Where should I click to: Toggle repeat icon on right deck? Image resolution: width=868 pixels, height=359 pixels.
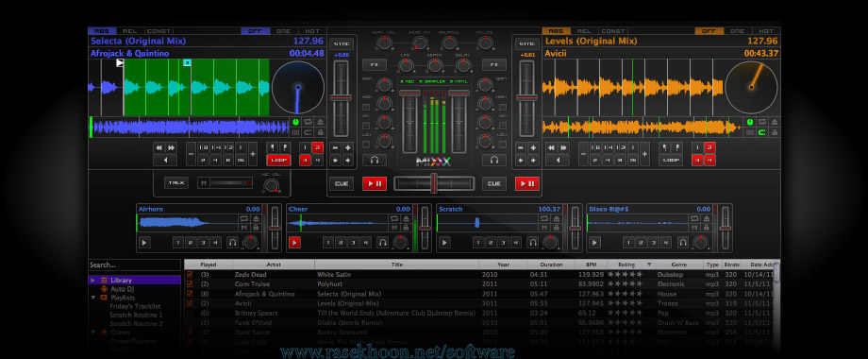click(763, 122)
